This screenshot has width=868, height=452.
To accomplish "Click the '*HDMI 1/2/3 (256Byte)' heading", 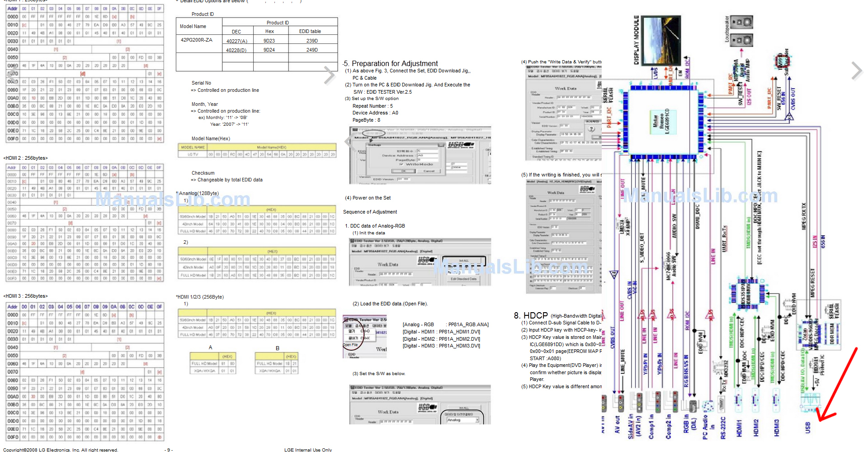I will (x=200, y=297).
